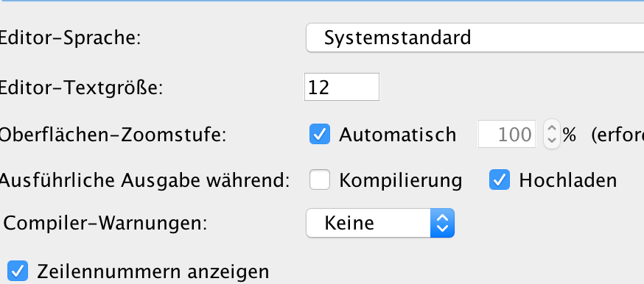Decrease zoom with the stepper down arrow

pyautogui.click(x=552, y=141)
